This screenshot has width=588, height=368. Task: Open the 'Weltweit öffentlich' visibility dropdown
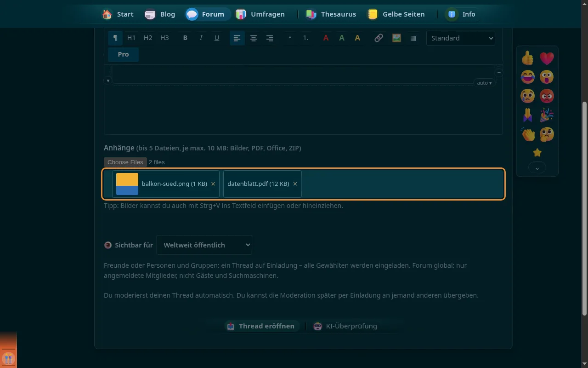click(x=204, y=245)
